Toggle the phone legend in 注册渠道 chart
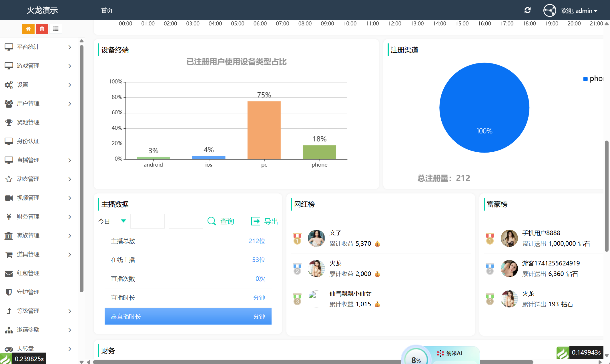Screen dimensions: 610x364 click(x=593, y=79)
